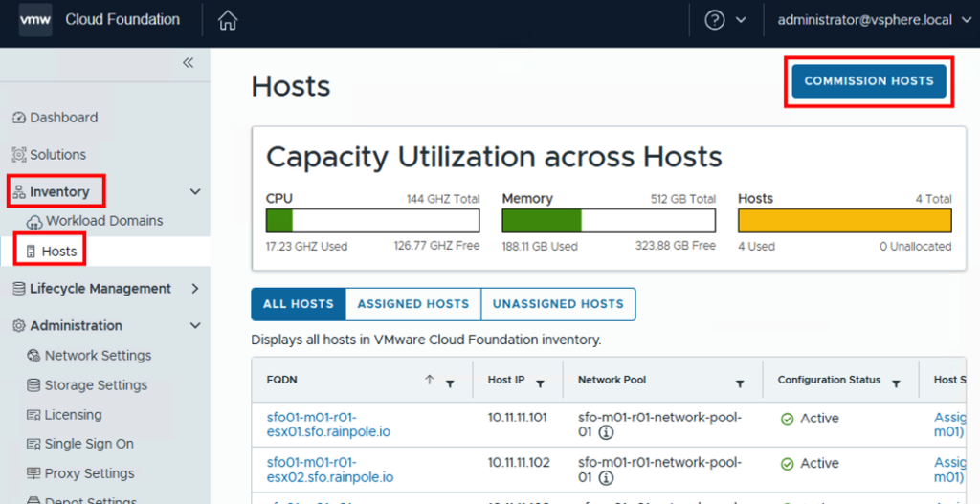980x504 pixels.
Task: Click Active status for esx02 row
Action: [x=810, y=464]
